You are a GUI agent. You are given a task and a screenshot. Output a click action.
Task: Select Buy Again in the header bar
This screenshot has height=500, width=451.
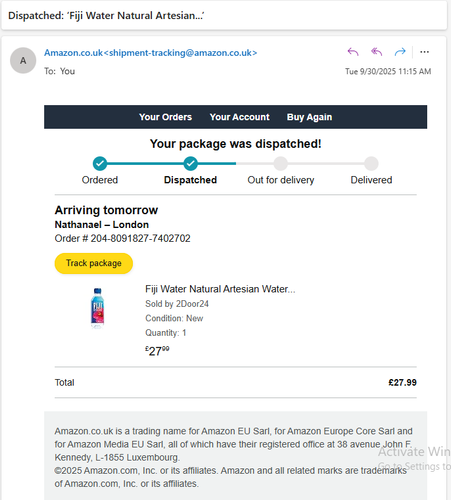click(309, 117)
